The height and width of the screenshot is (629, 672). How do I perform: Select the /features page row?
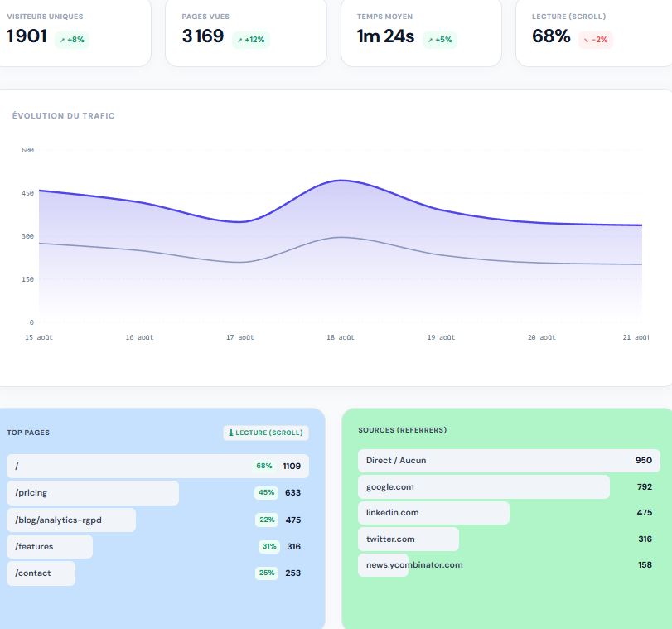click(x=157, y=546)
